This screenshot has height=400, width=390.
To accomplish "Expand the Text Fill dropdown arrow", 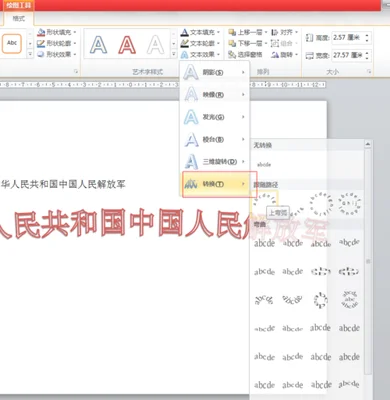I will (x=218, y=32).
